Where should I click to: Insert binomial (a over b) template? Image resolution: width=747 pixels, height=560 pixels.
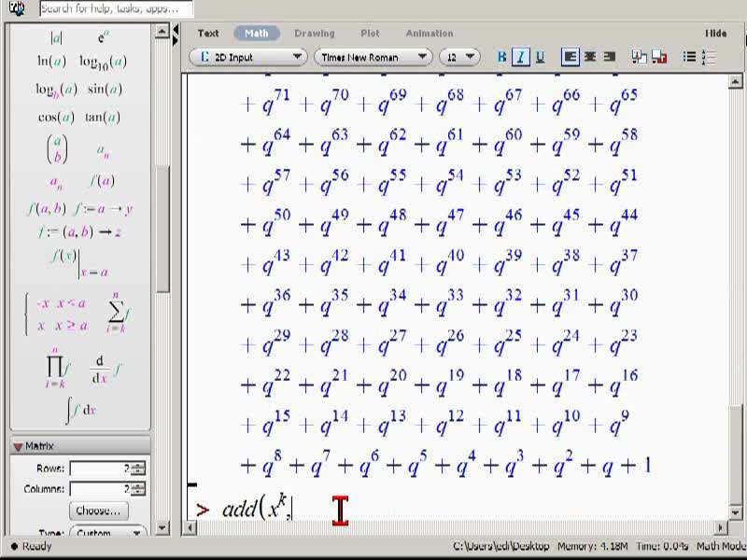57,149
